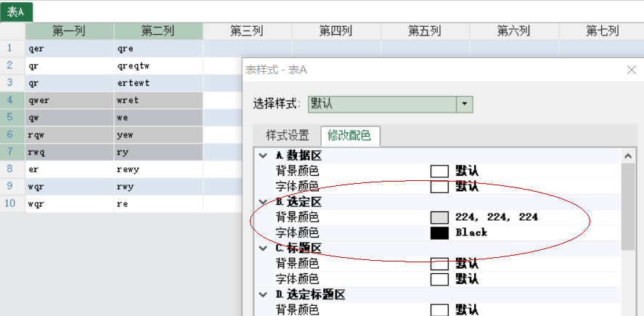
Task: Select row header 1
Action: 12,49
